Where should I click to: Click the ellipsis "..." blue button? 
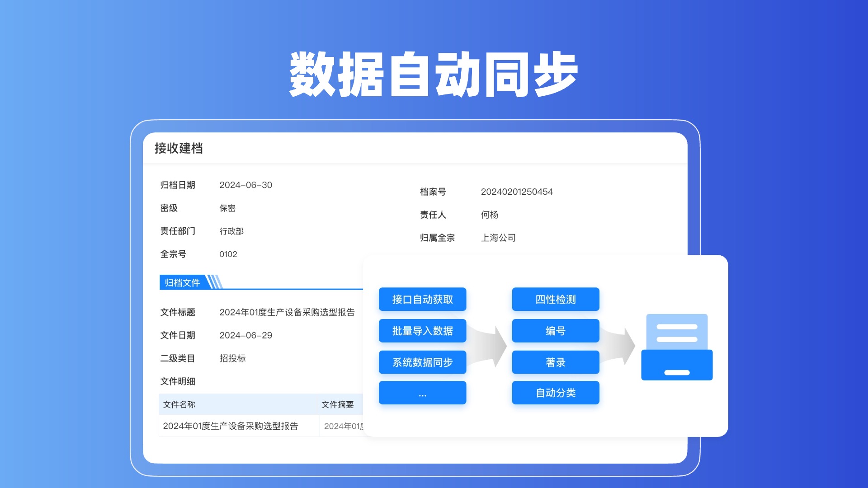422,393
